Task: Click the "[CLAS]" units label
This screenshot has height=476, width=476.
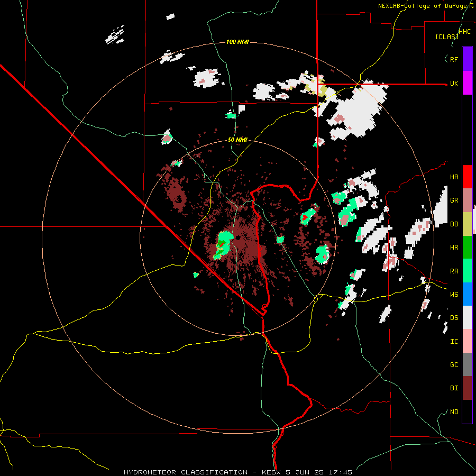Action: click(447, 36)
